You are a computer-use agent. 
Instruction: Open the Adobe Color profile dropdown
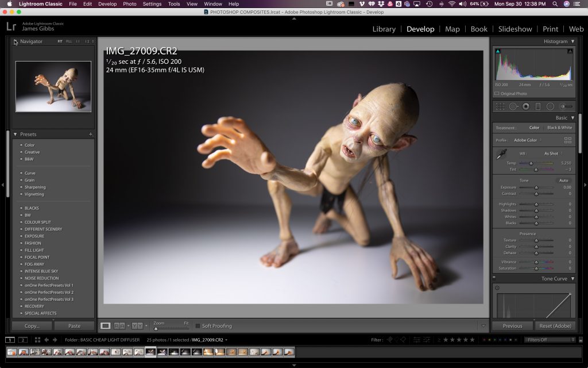[x=528, y=140]
